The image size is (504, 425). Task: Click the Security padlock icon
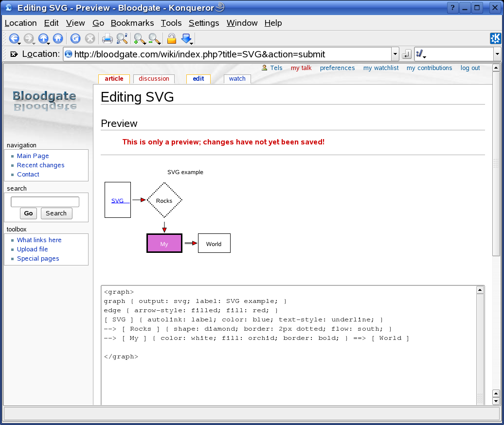tap(171, 38)
